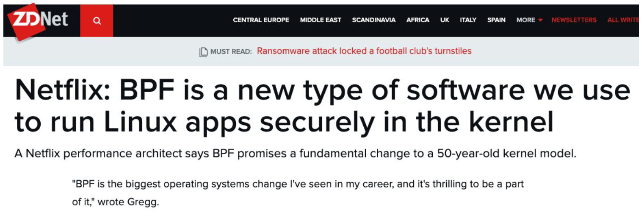644x216 pixels.
Task: Navigate to the Spain edition
Action: [496, 20]
